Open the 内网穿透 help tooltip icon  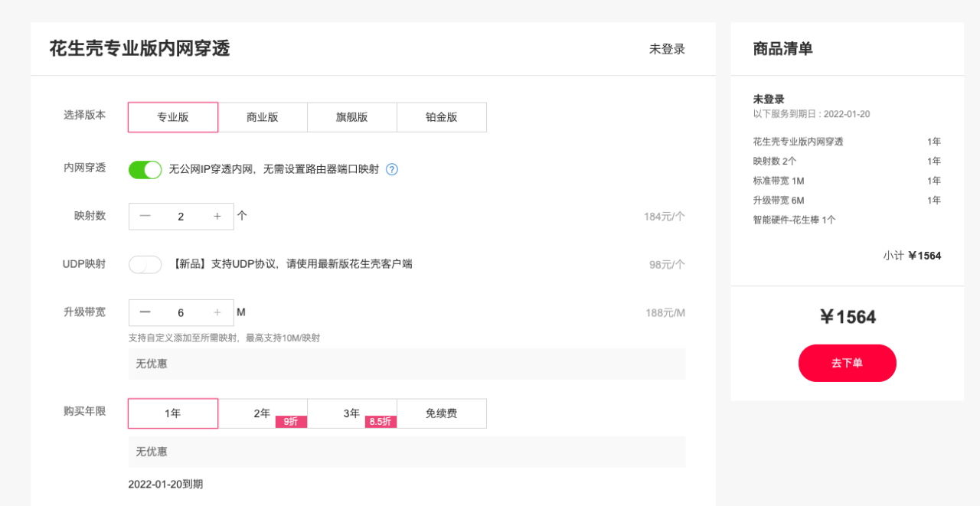coord(391,168)
